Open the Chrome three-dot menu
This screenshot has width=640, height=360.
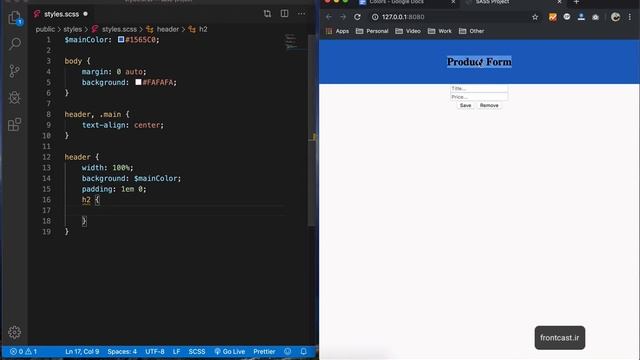[x=630, y=17]
